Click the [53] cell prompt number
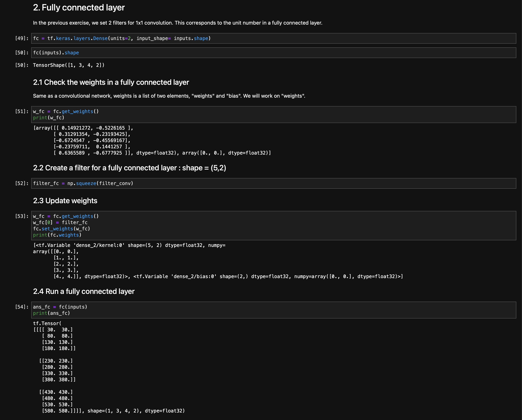522x420 pixels. coord(22,216)
